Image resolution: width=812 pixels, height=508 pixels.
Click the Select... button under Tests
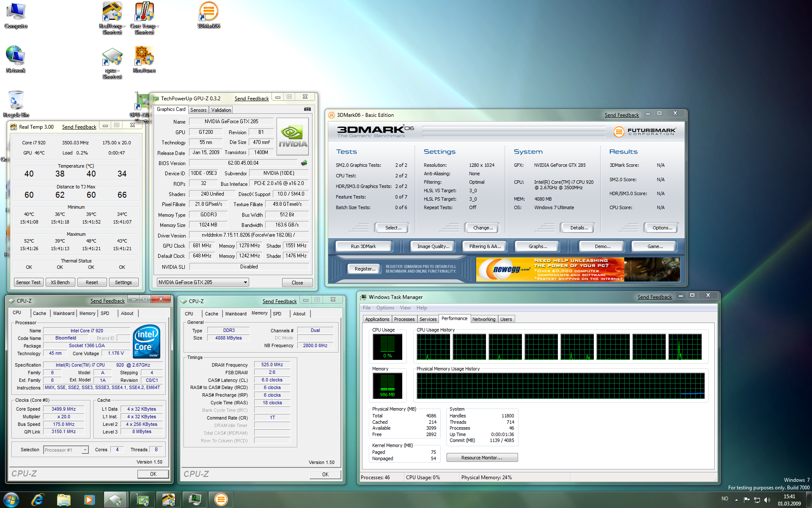pyautogui.click(x=393, y=228)
